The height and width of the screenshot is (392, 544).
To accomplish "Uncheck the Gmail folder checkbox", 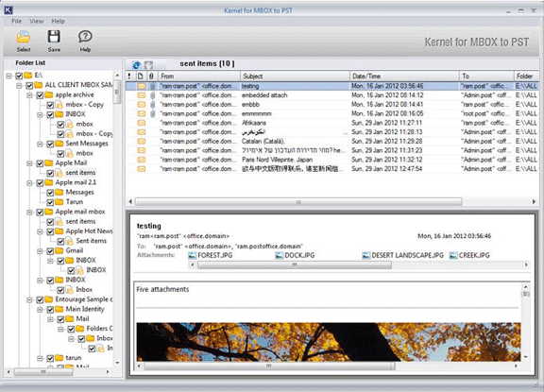I will (x=50, y=251).
